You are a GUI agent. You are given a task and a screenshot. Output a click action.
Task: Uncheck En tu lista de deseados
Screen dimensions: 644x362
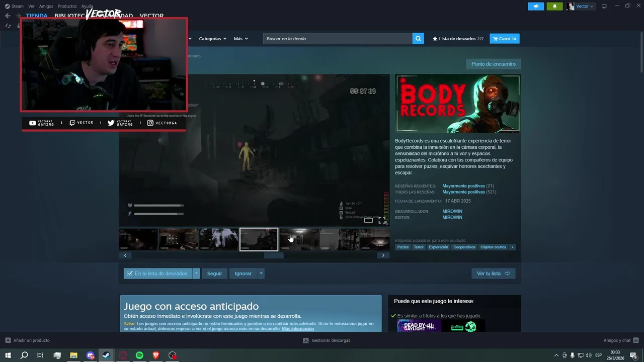(x=158, y=274)
